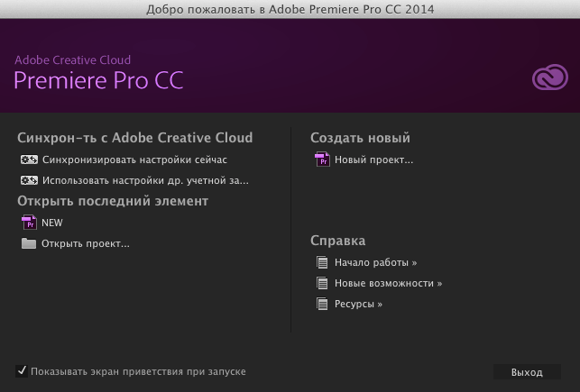Screen dimensions: 580x392
Task: Choose Открыть проект… to browse projects
Action: 86,243
